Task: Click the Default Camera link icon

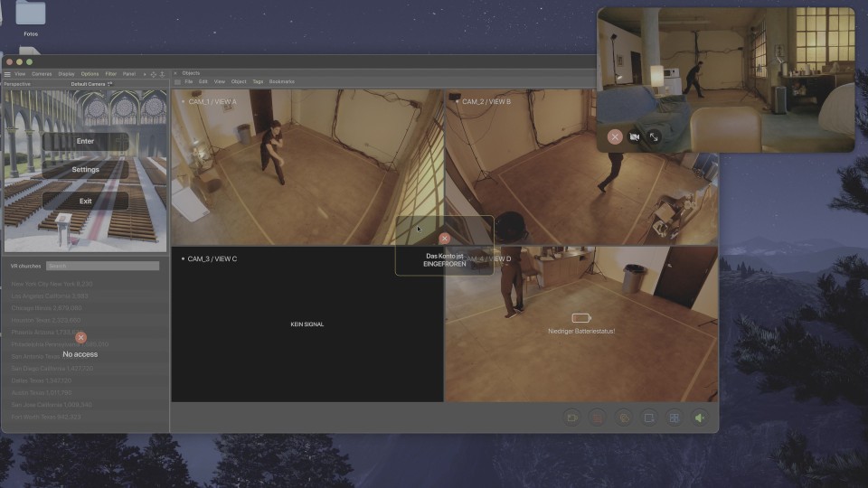Action: (110, 84)
